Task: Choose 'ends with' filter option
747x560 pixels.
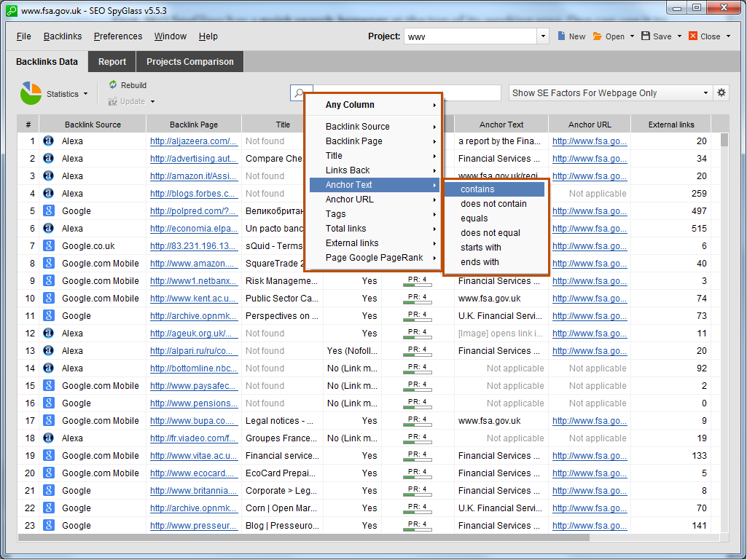Action: pyautogui.click(x=495, y=262)
